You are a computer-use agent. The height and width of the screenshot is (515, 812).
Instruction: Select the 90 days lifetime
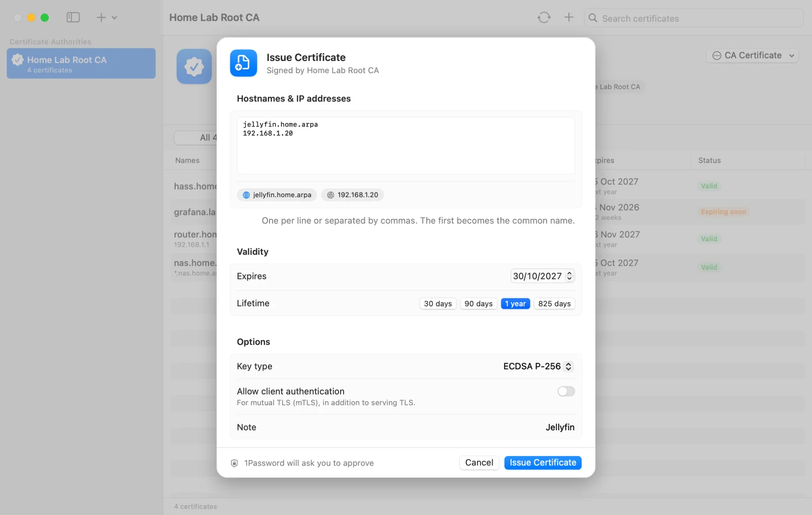[x=478, y=304]
